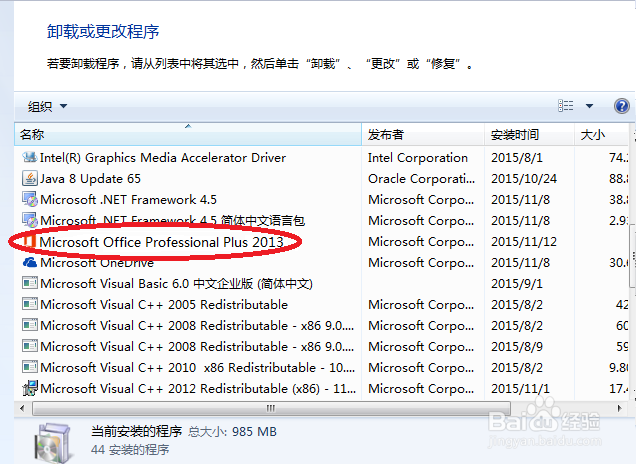Select Visual C++ 2012 Redistributable (x86) name
The width and height of the screenshot is (636, 464).
(198, 389)
